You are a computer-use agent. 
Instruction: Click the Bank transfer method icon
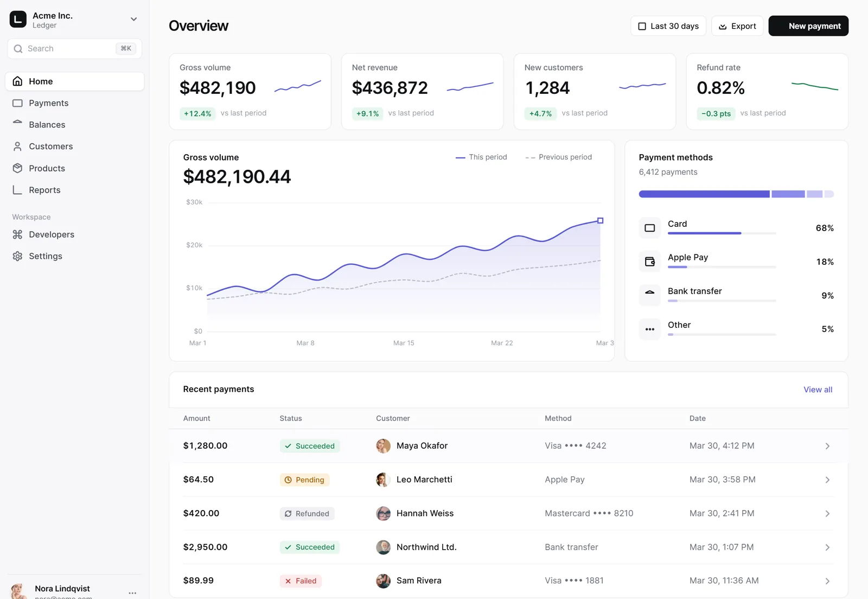pos(649,296)
